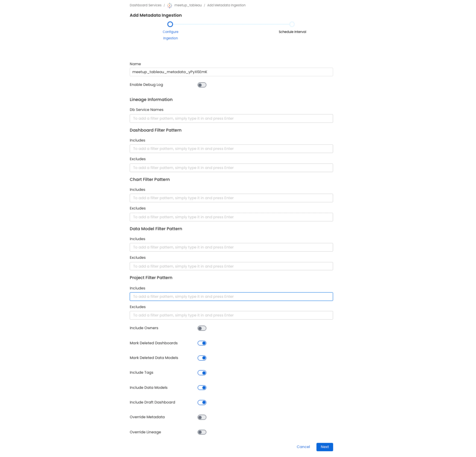Switch off Include Tags toggle

point(202,372)
